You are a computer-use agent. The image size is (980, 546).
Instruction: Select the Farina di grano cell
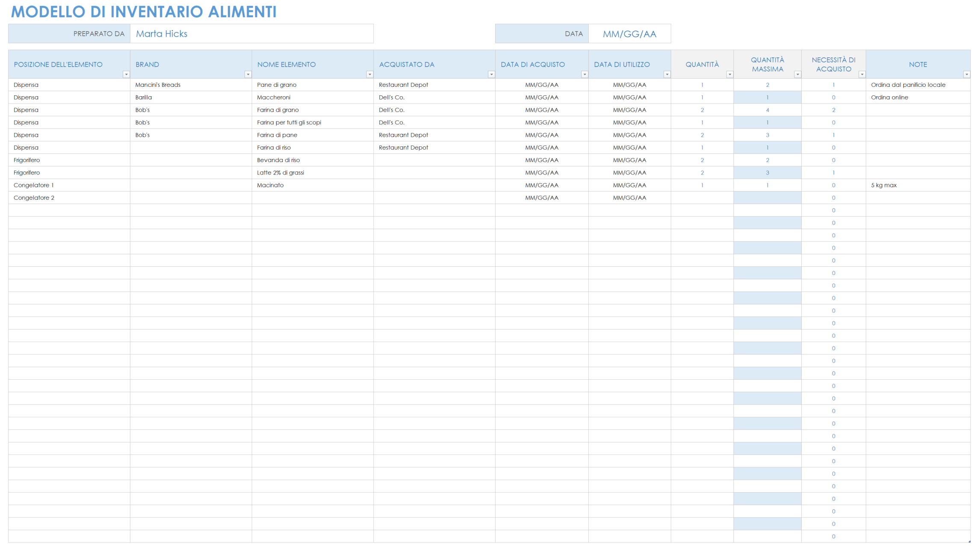click(313, 110)
